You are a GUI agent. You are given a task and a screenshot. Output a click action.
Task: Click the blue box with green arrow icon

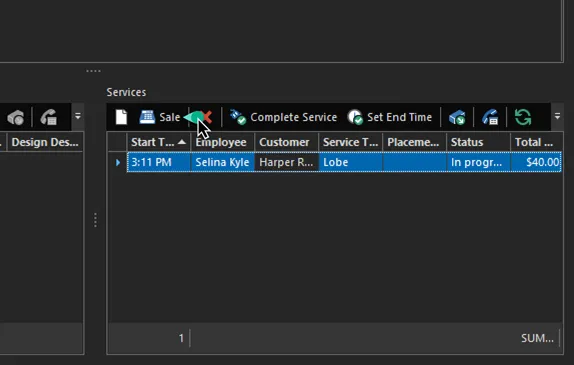(457, 118)
